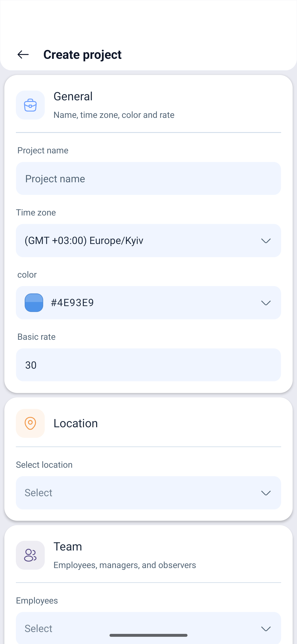
Task: Open the Select location chevron
Action: [x=266, y=493]
